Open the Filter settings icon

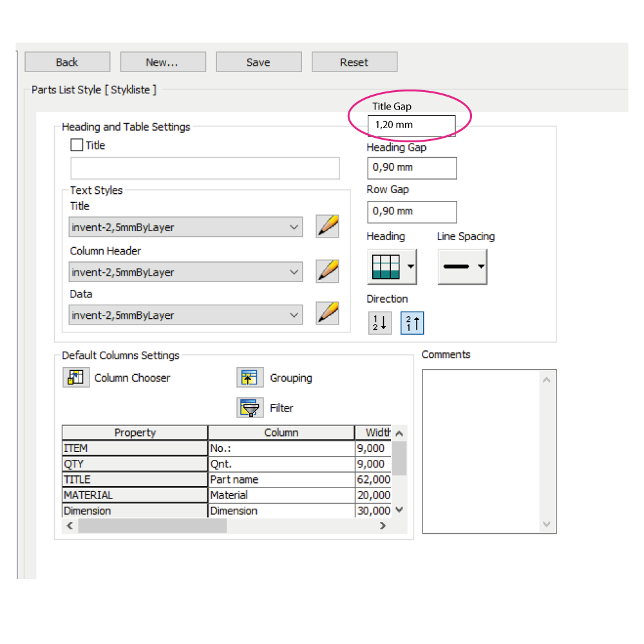250,408
